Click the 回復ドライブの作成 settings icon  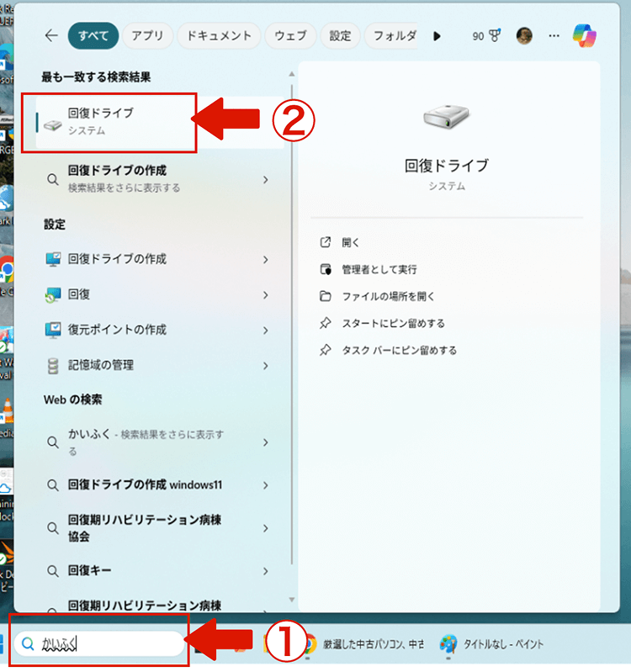tap(53, 259)
